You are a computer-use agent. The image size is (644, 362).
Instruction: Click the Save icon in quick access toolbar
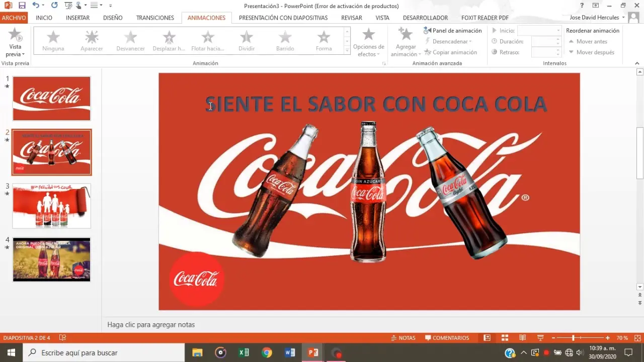[x=22, y=6]
